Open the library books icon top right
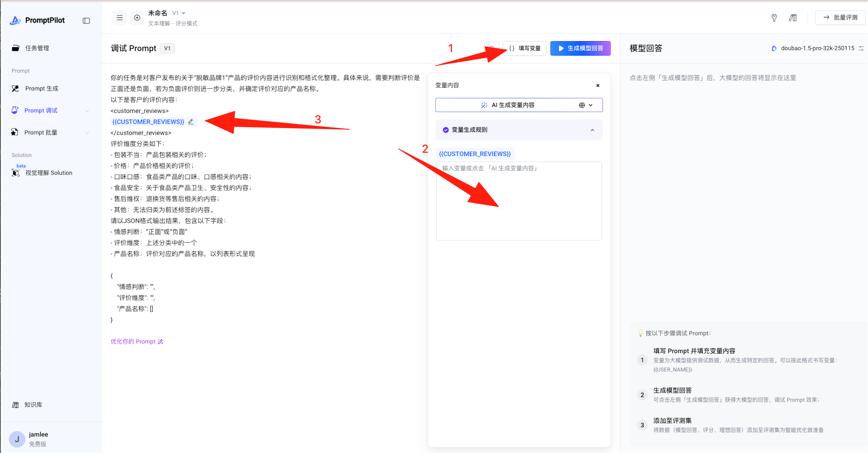The width and height of the screenshot is (868, 453). click(792, 17)
